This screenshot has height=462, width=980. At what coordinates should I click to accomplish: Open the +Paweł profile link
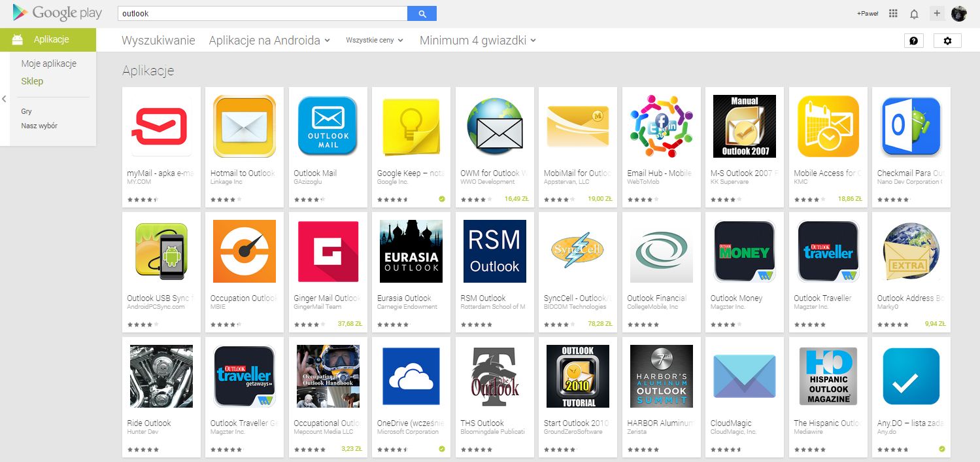868,14
